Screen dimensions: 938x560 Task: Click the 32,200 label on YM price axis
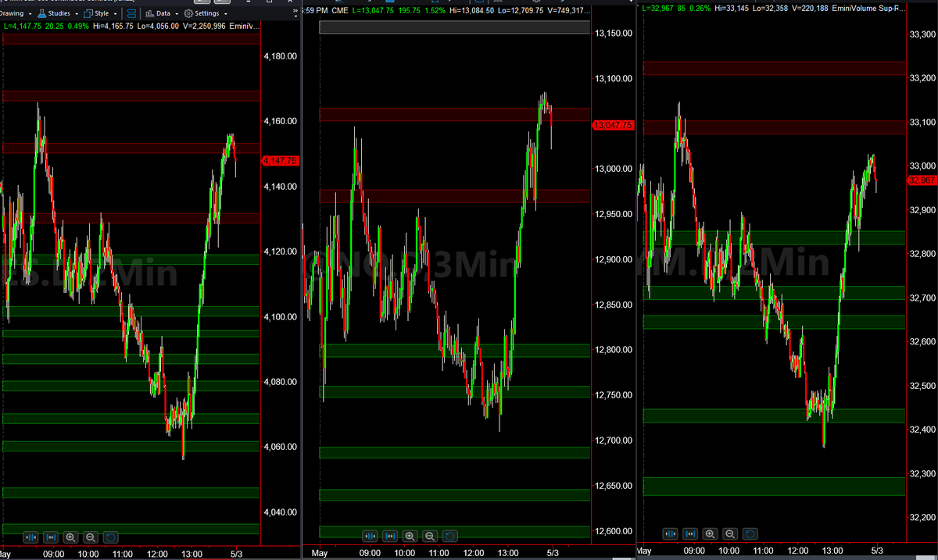click(x=923, y=517)
